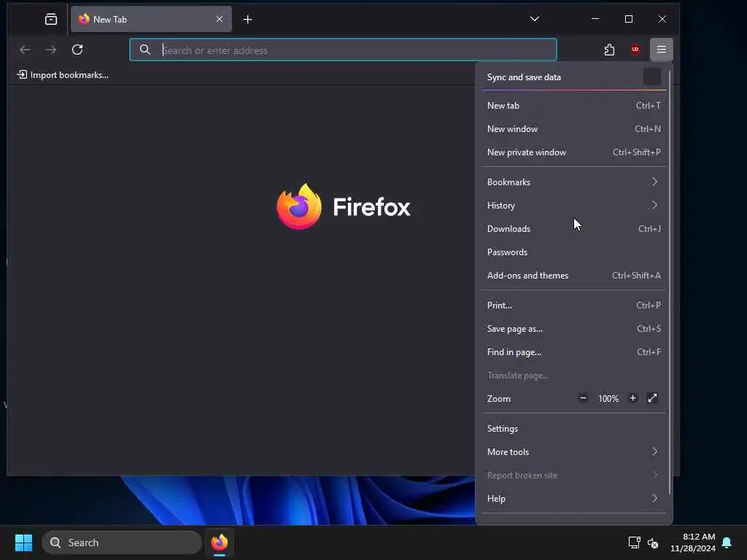Click Import bookmarks link
747x560 pixels.
coord(63,75)
